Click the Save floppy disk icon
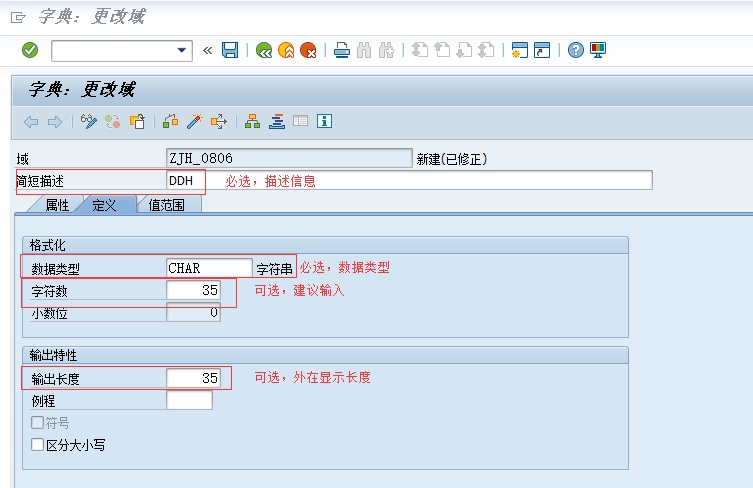Viewport: 753px width, 488px height. pyautogui.click(x=230, y=50)
